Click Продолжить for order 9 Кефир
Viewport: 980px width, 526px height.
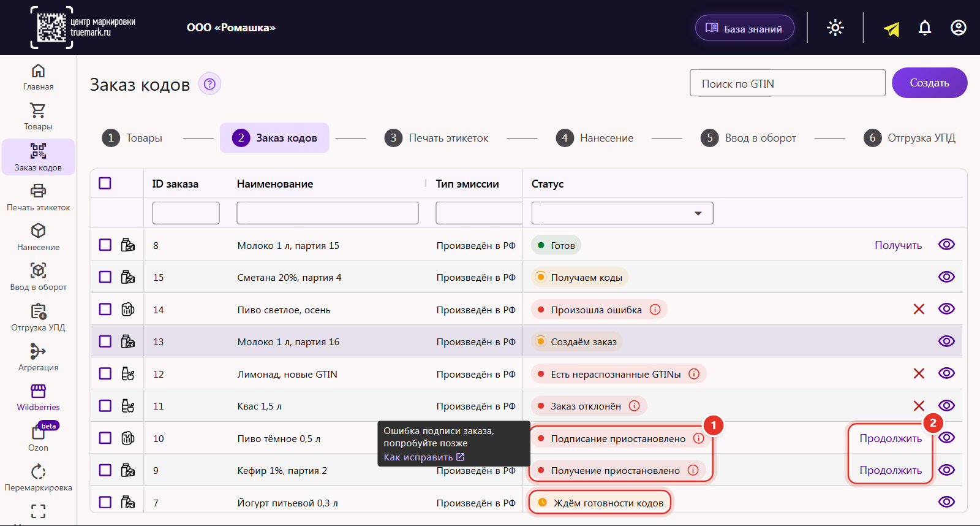pyautogui.click(x=891, y=470)
